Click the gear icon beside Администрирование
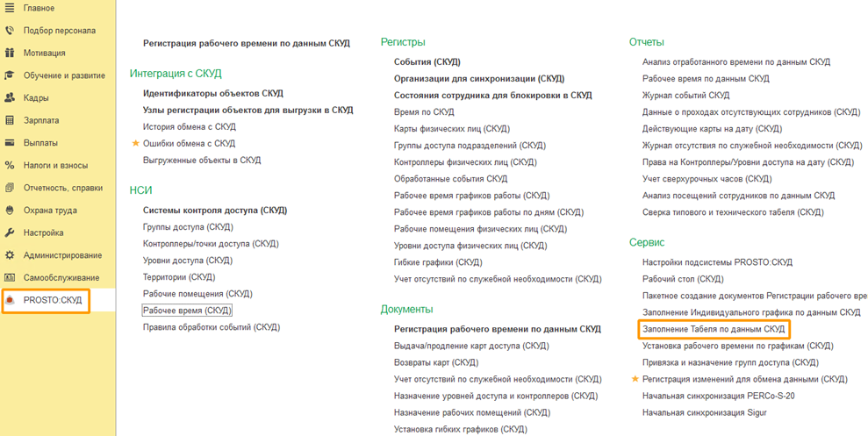Screen dimensions: 868x436 (10, 255)
